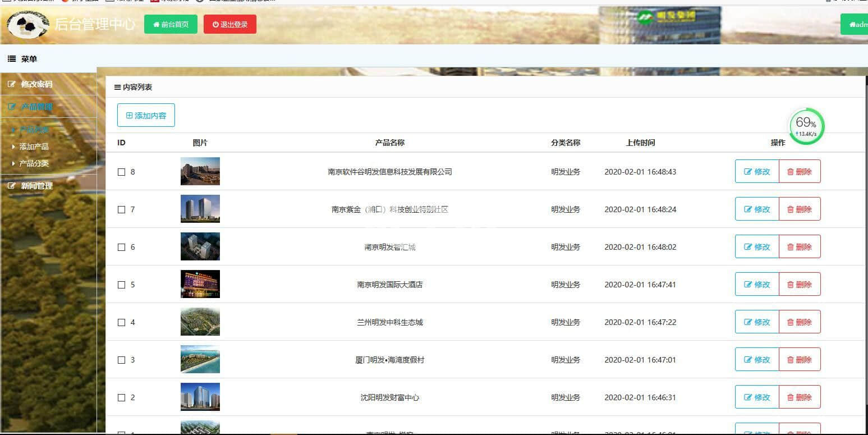This screenshot has width=868, height=435.
Task: Select the checkbox for product ID 2
Action: click(121, 398)
